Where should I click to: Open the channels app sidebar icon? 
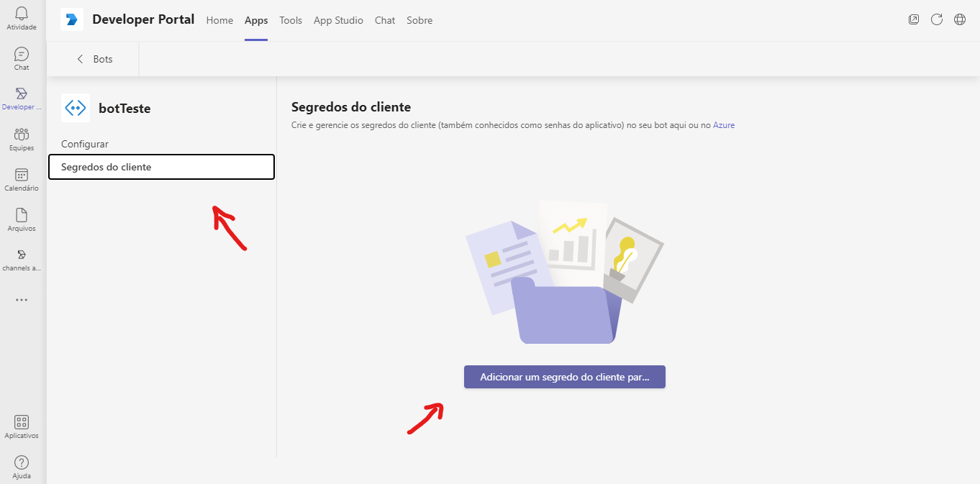tap(22, 255)
